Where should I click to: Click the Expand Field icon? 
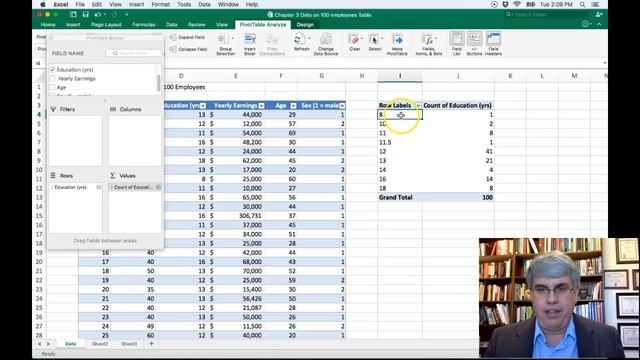[173, 37]
